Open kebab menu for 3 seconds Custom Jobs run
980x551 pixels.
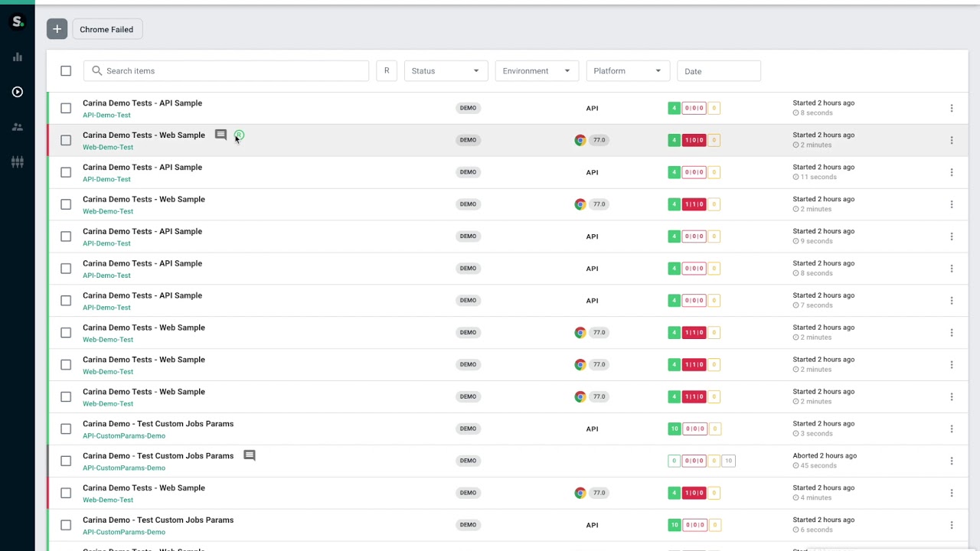pos(952,429)
